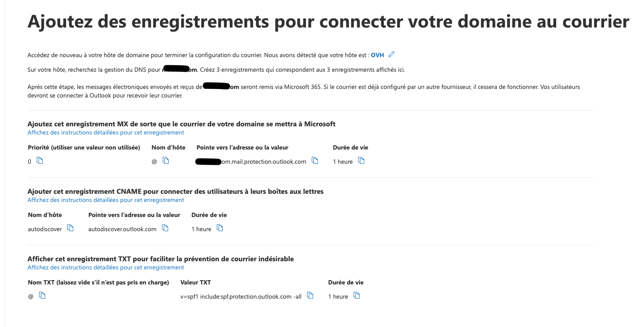Open detailed instructions for the TXT record
Screen dimensions: 644x327
pyautogui.click(x=106, y=268)
